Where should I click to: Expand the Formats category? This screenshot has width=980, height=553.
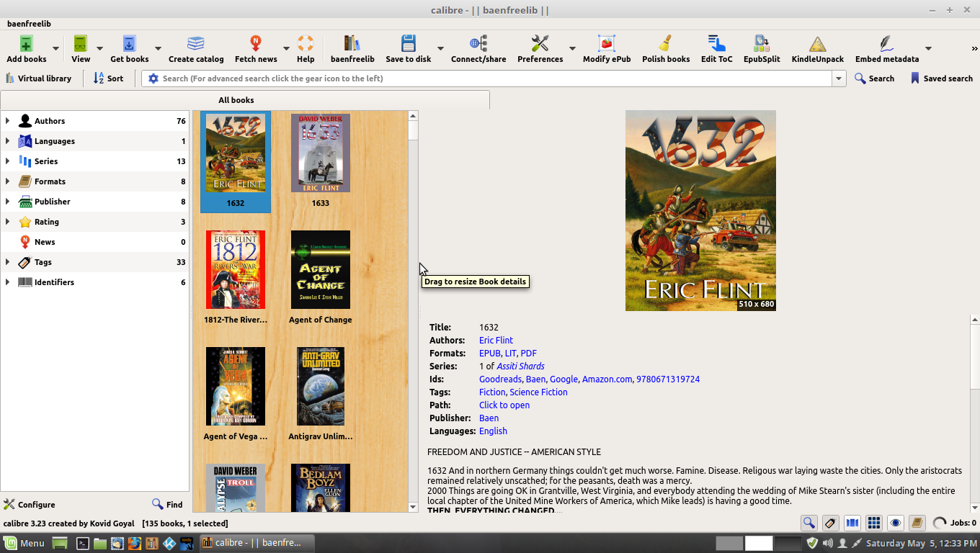click(7, 181)
